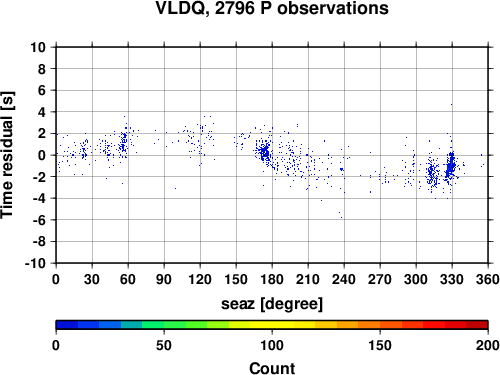Click the dark blue colorbar segment at 0

[67, 325]
